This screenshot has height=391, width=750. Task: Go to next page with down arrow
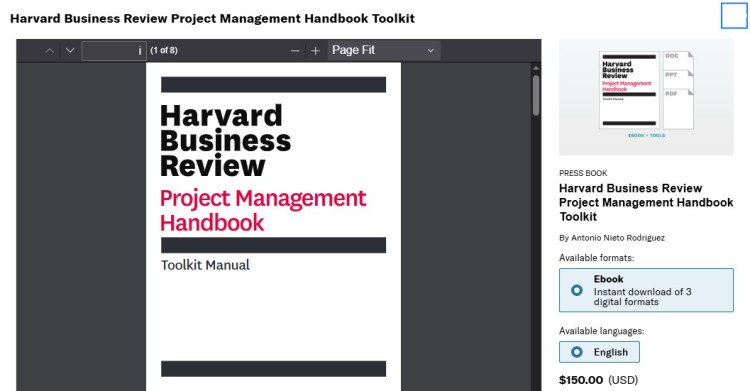point(70,50)
